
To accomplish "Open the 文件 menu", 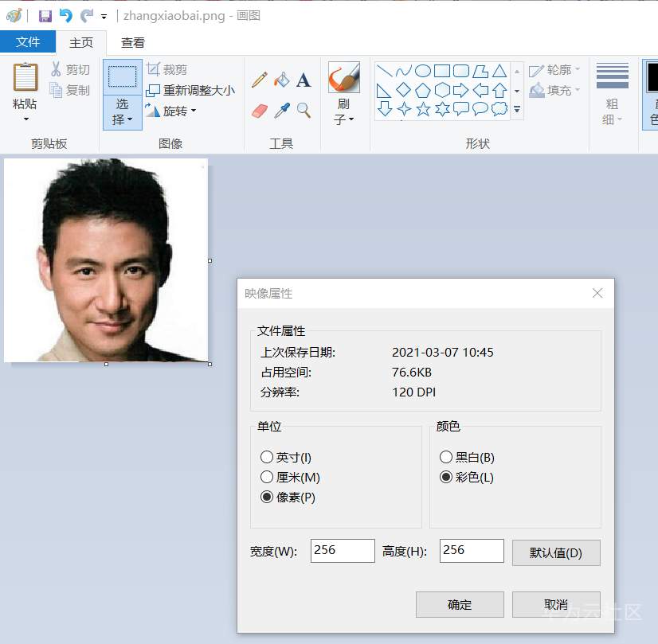I will 28,42.
